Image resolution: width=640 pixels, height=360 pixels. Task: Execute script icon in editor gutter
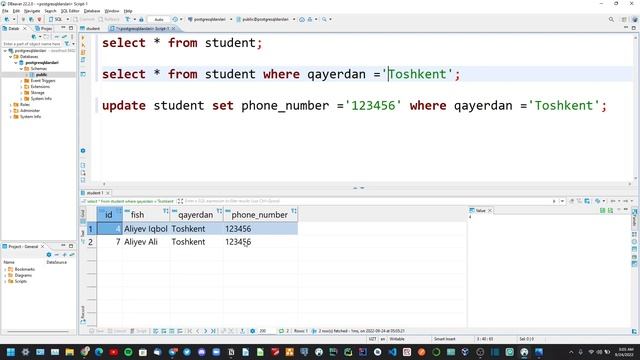point(83,52)
